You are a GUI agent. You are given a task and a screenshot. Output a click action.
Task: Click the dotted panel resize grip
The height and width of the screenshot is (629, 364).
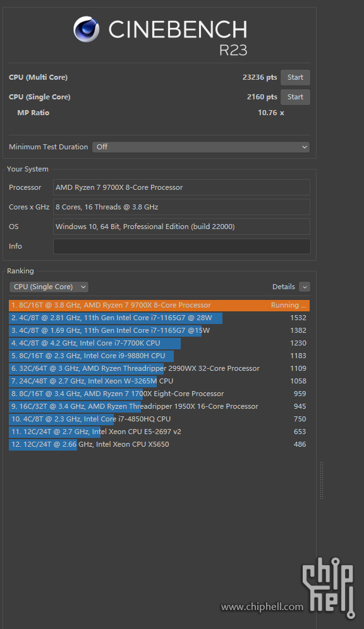(322, 480)
